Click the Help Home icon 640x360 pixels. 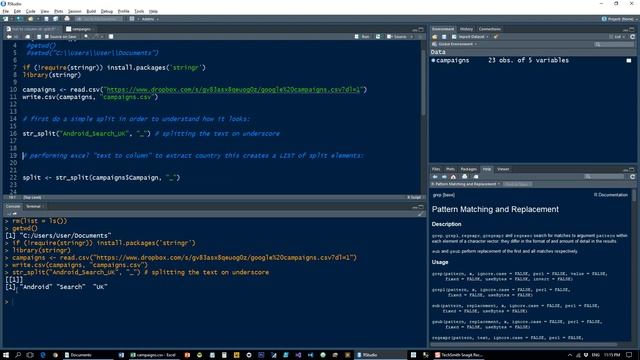(x=453, y=177)
